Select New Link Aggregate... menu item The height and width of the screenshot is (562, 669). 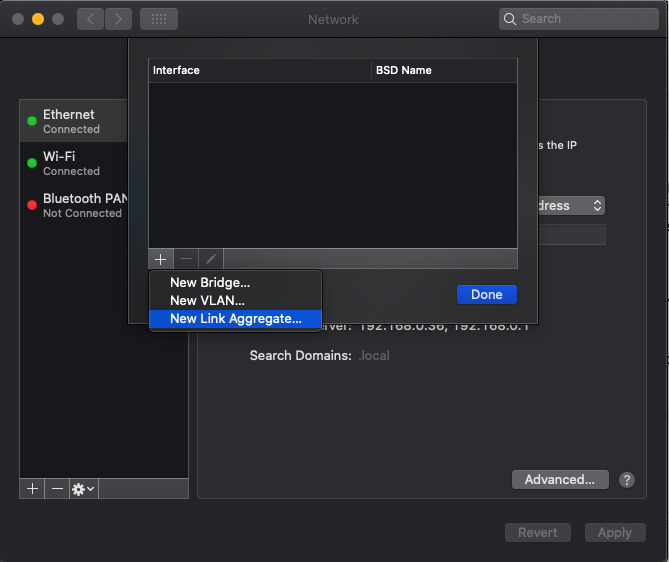pos(235,319)
